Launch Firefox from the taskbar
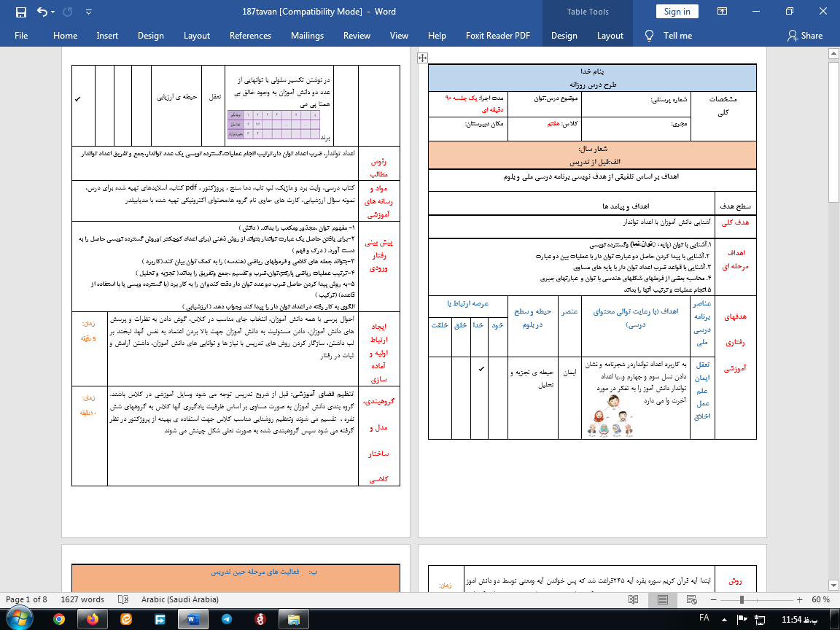The width and height of the screenshot is (840, 630). point(93,619)
